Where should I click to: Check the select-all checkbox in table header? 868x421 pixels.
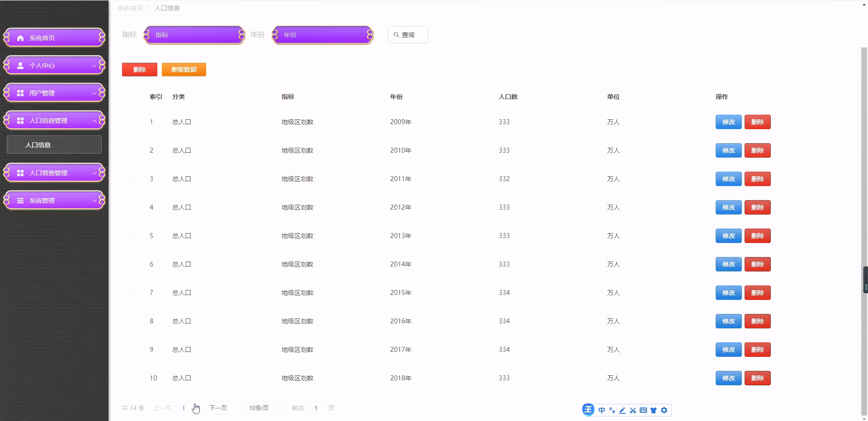131,96
